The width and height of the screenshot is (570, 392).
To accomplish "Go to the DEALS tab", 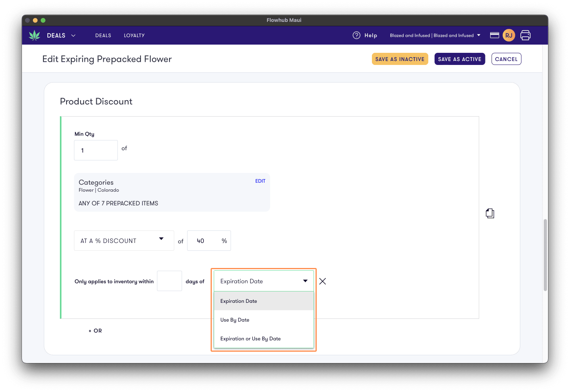I will tap(103, 36).
